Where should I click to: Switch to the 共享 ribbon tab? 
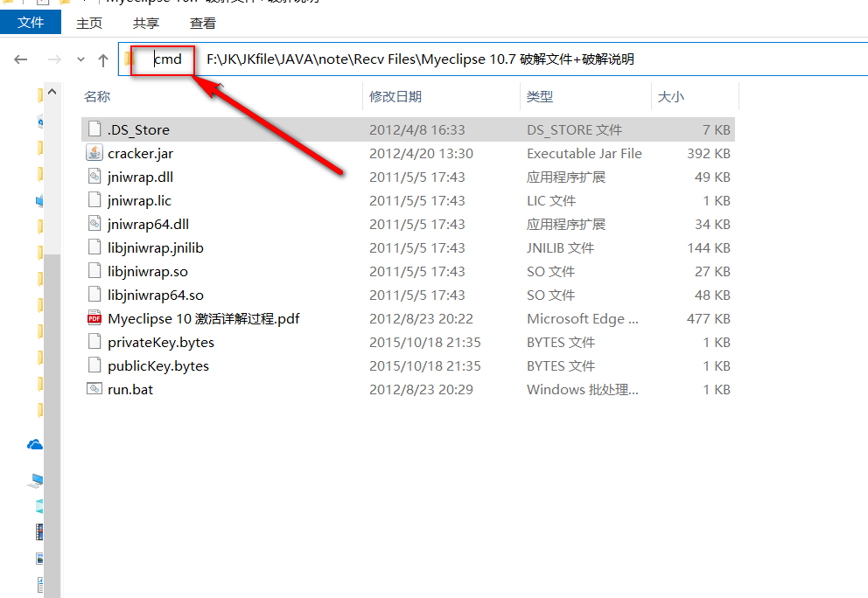tap(146, 24)
